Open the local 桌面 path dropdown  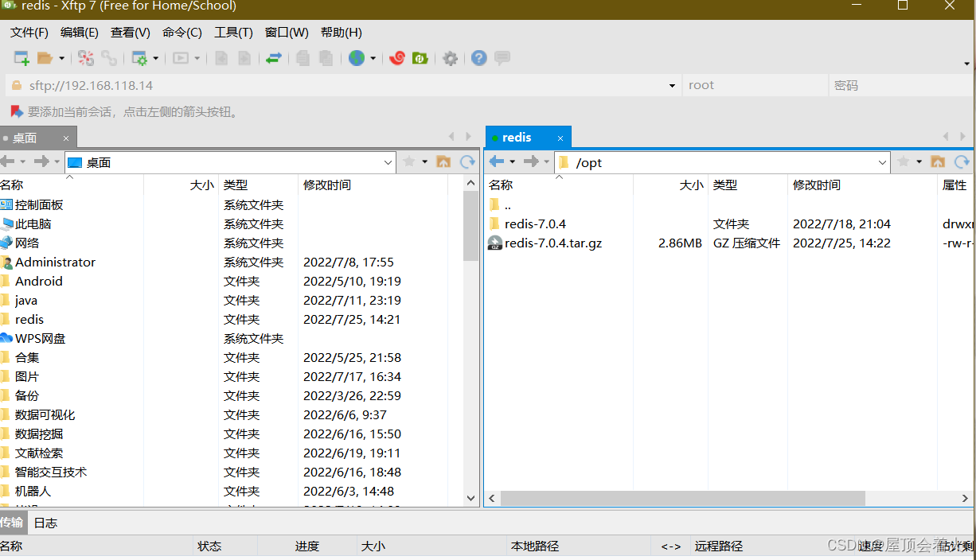[x=389, y=162]
